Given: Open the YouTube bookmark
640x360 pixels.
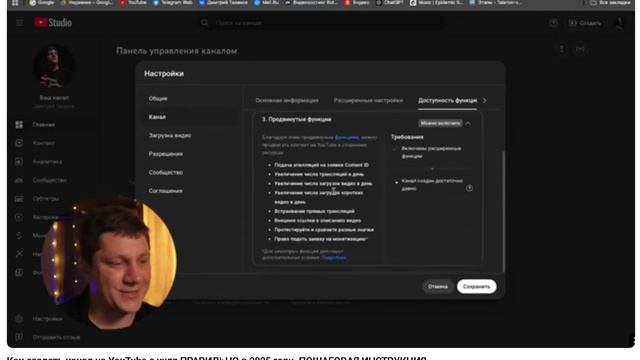Looking at the screenshot, I should (x=133, y=3).
